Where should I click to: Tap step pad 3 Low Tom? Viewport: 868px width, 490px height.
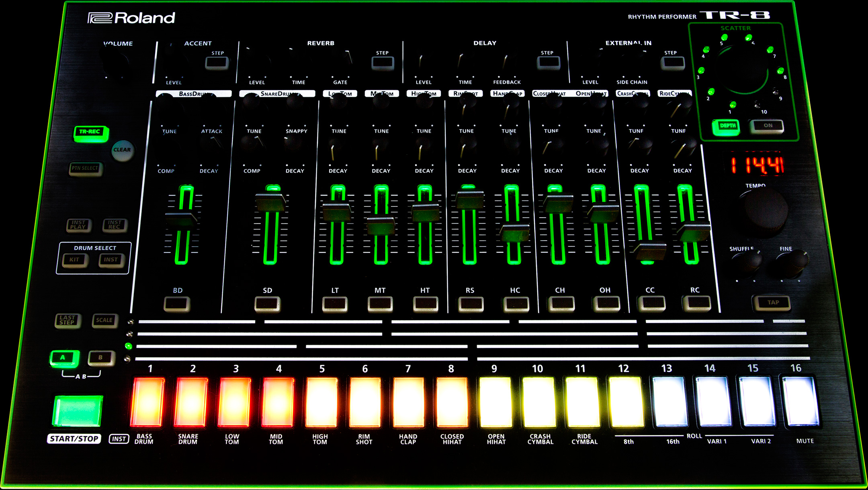(234, 402)
